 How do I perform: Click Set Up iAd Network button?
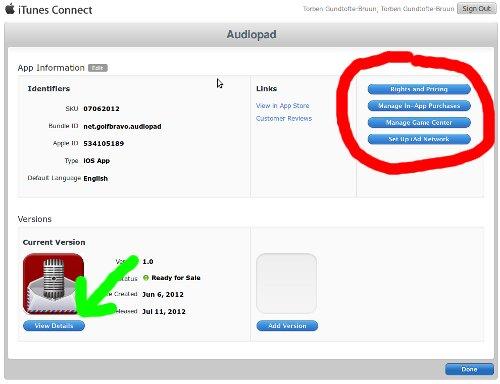coord(419,139)
